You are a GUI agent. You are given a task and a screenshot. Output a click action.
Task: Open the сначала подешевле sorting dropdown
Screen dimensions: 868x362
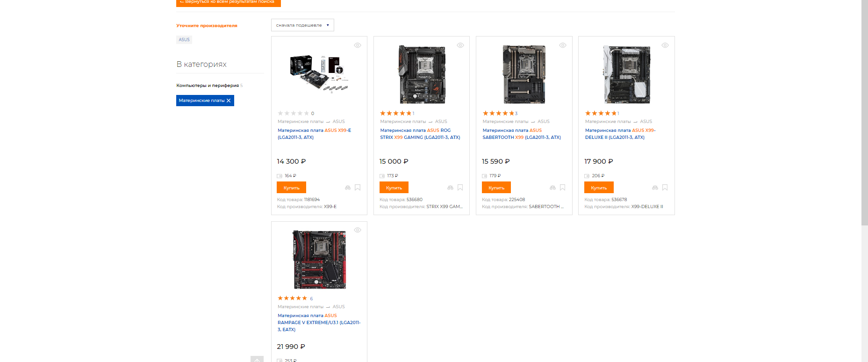coord(302,25)
